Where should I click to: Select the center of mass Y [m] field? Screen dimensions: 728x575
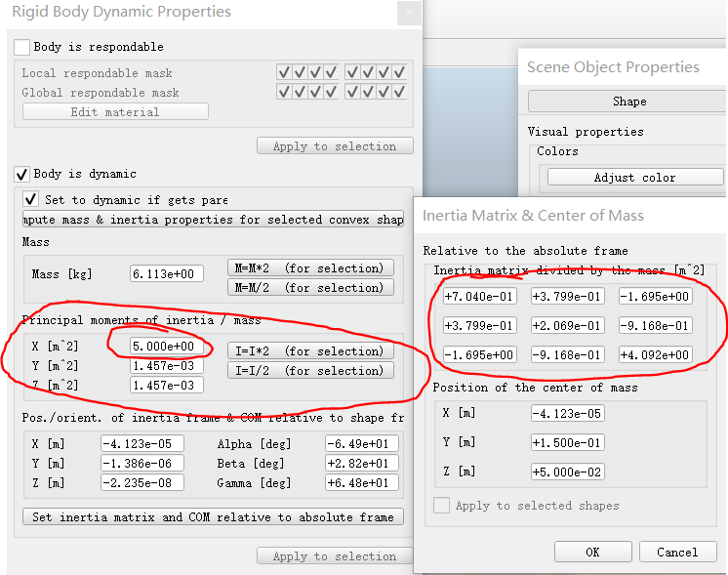(567, 442)
